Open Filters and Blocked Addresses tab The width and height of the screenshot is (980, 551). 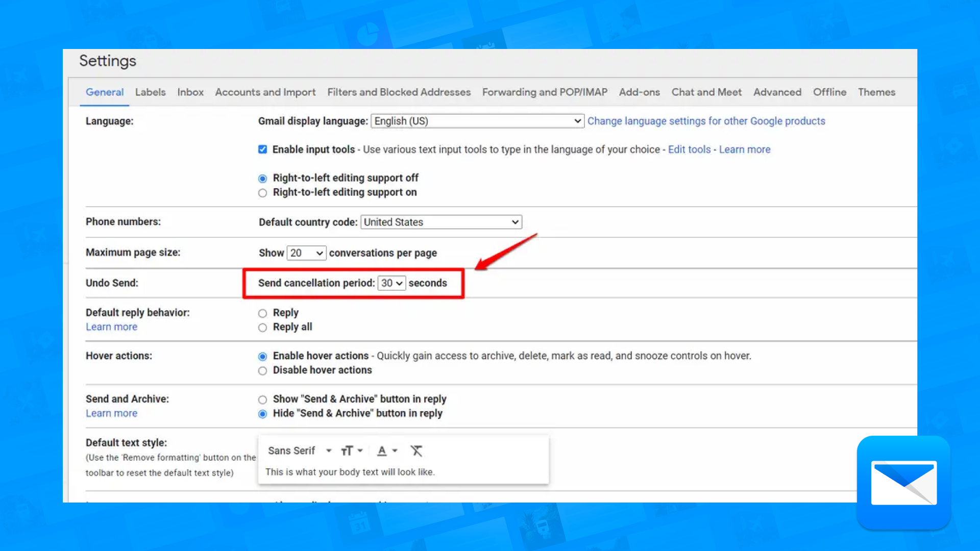click(399, 92)
